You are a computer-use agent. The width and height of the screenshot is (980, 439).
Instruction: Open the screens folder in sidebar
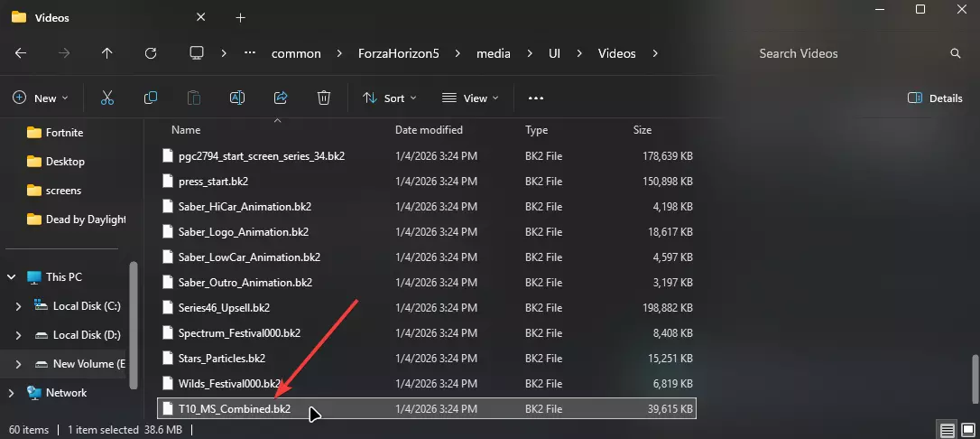pyautogui.click(x=63, y=190)
